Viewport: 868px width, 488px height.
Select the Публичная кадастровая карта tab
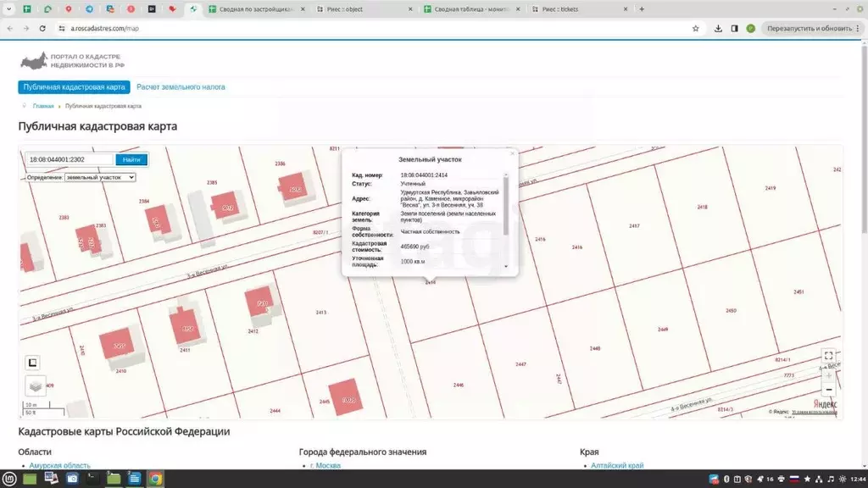click(x=75, y=87)
